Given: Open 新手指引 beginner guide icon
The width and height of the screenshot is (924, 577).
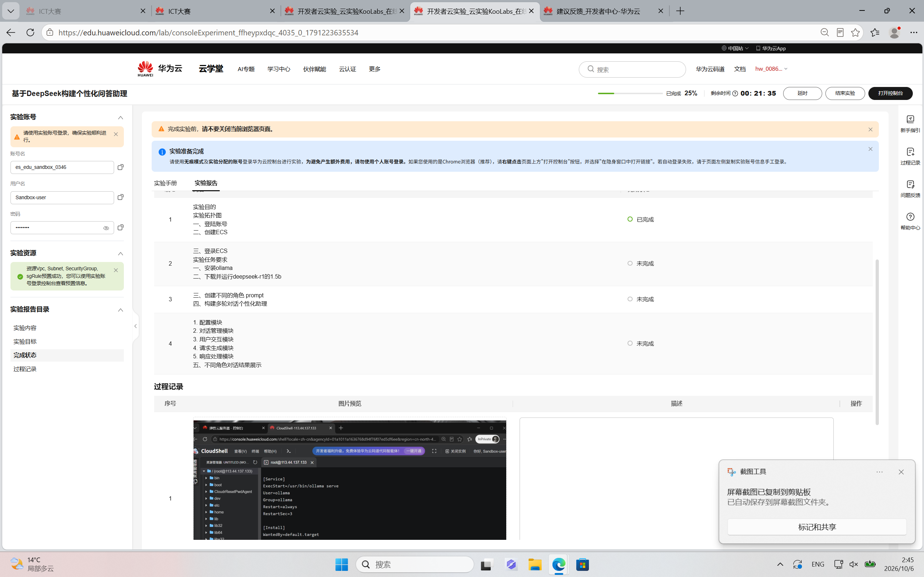Looking at the screenshot, I should [910, 124].
